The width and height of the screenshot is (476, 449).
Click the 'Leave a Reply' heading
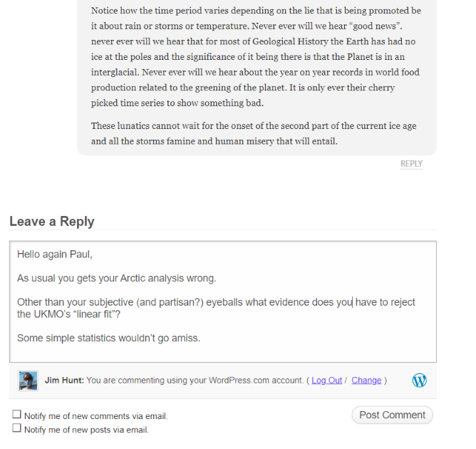[x=52, y=222]
